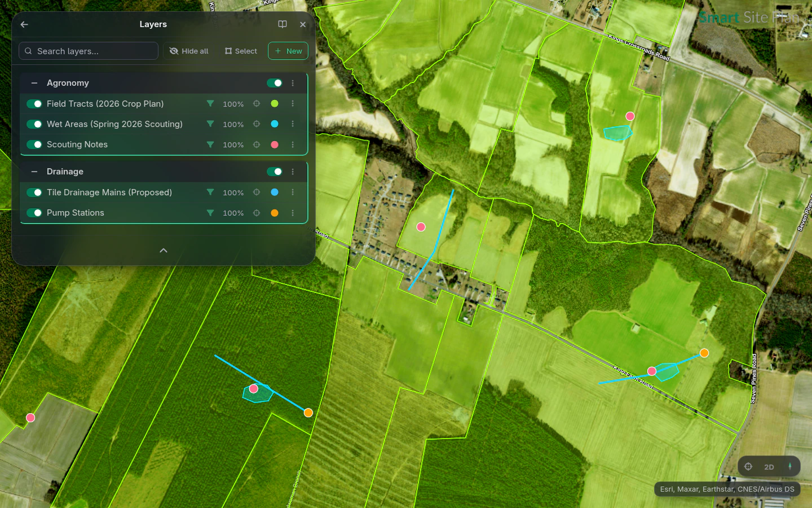The width and height of the screenshot is (812, 508).
Task: Change the Field Tracts layer green color swatch
Action: click(x=275, y=104)
